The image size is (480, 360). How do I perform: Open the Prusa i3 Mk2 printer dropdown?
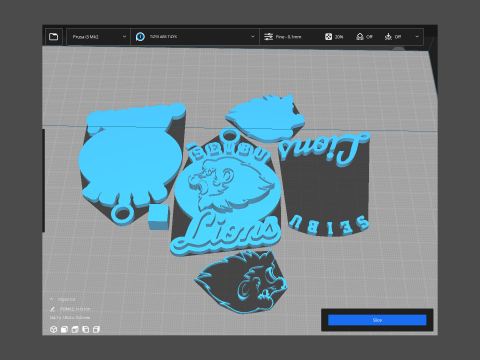(98, 37)
